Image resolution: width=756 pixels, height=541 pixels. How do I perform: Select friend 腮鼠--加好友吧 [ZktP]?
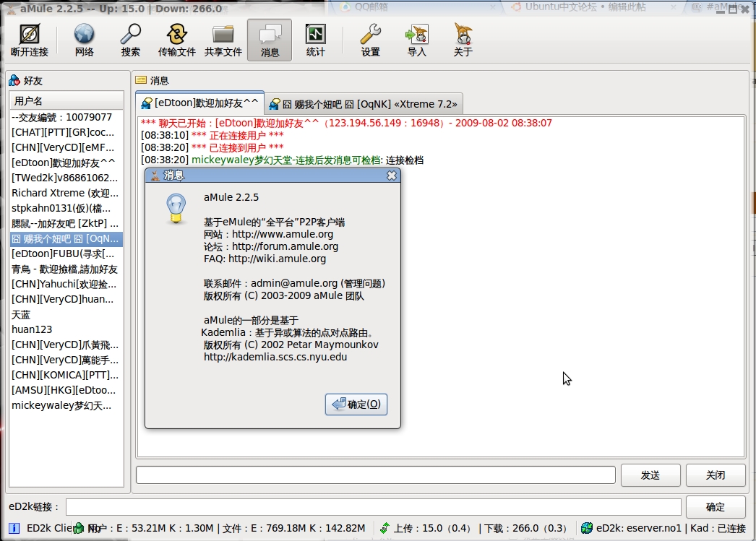(66, 223)
